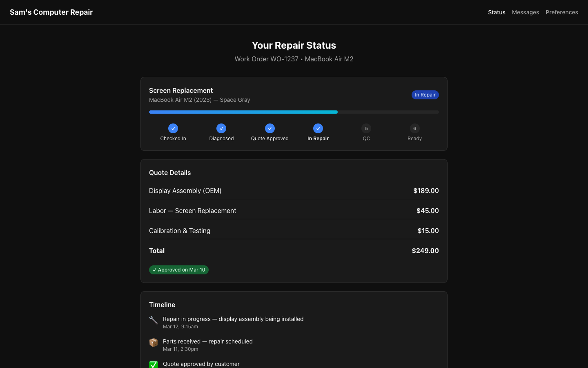Click the Checked In step checkmark icon
Viewport: 588px width, 368px height.
pos(173,128)
